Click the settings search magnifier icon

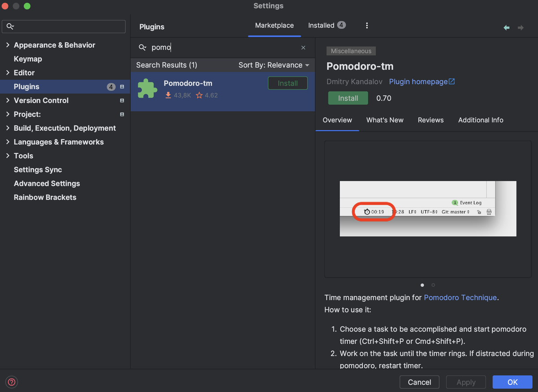click(x=11, y=26)
